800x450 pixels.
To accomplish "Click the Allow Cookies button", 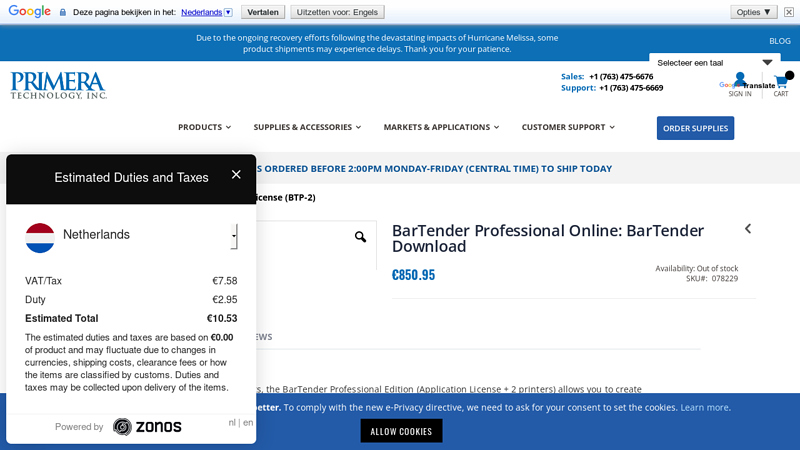I will [x=401, y=431].
